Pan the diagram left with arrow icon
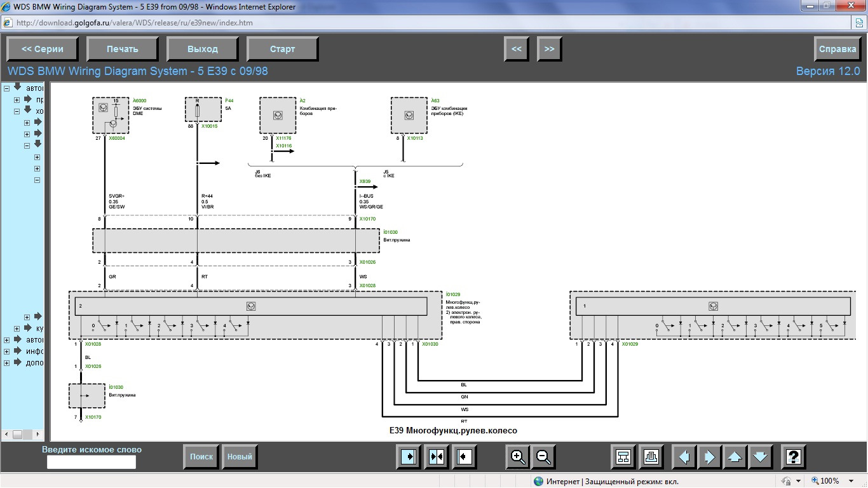 tap(684, 456)
